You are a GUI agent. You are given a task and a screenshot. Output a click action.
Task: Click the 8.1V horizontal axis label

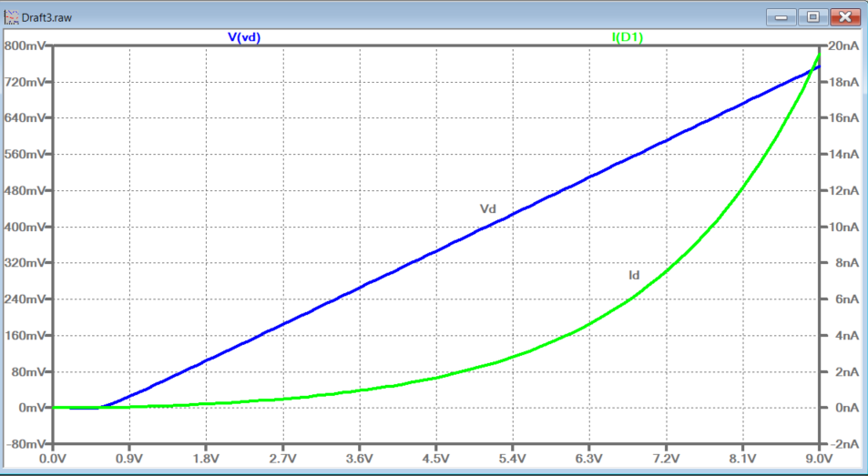point(742,460)
